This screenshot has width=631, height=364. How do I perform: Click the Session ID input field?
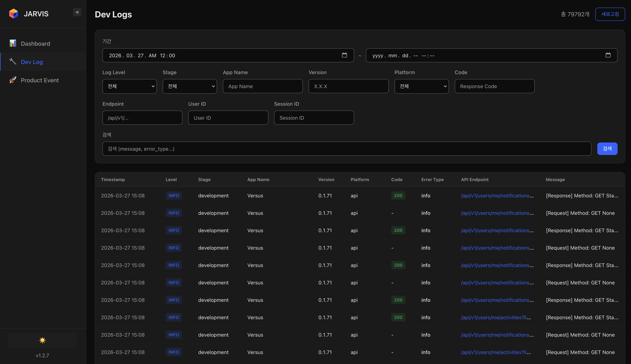[314, 117]
